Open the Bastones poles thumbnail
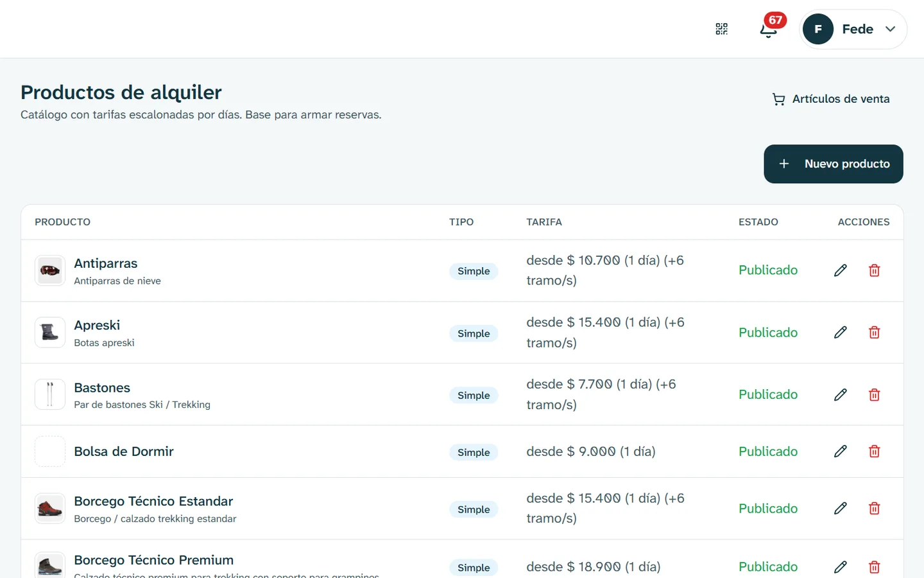The width and height of the screenshot is (924, 578). tap(50, 394)
